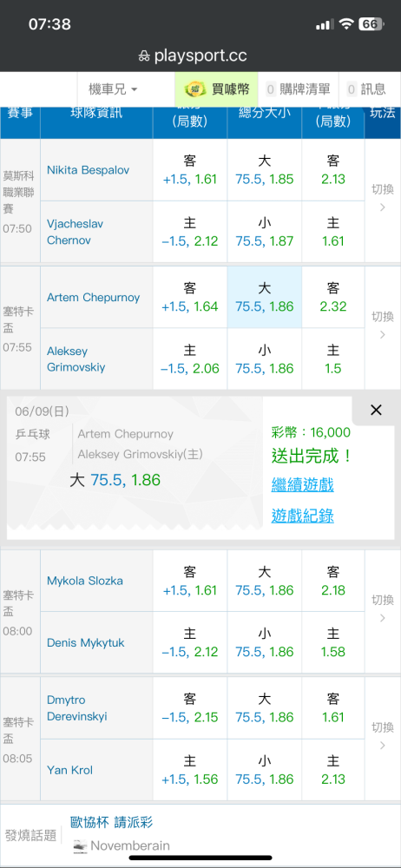This screenshot has height=868, width=401.
Task: Open the 機車兄 user dropdown
Action: pyautogui.click(x=113, y=89)
